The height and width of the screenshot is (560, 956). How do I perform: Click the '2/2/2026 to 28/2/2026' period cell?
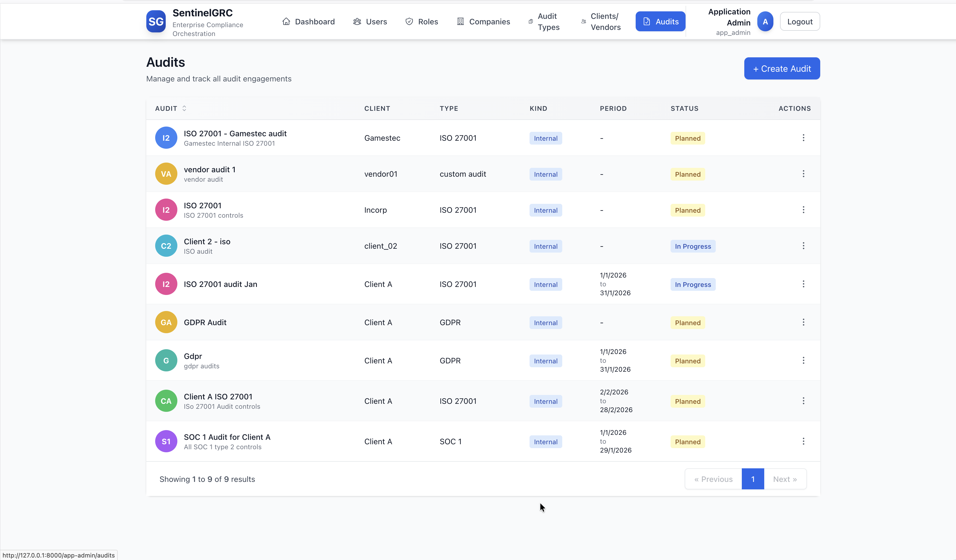click(616, 401)
